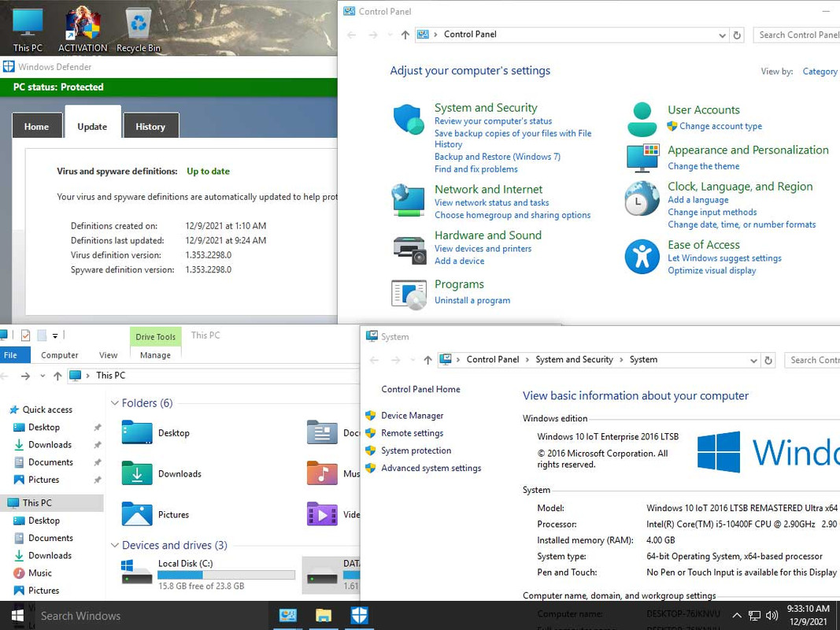This screenshot has height=630, width=840.
Task: Switch to History tab in Windows Defender
Action: [x=150, y=127]
